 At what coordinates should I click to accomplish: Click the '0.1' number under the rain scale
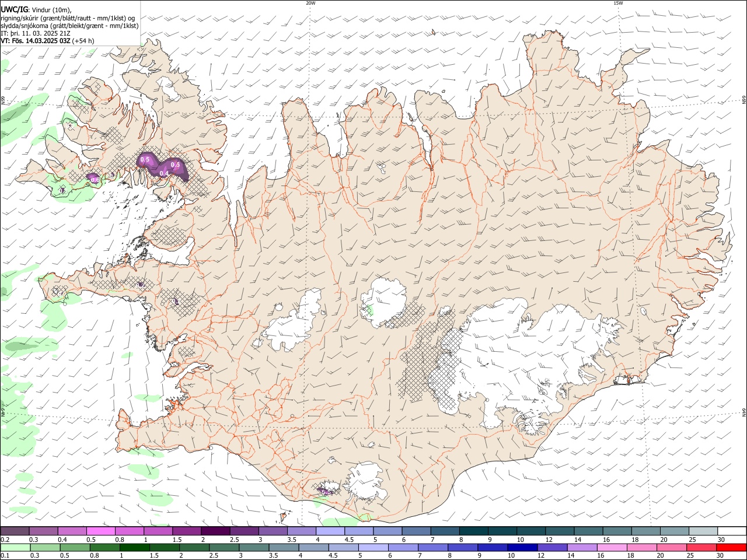click(5, 556)
